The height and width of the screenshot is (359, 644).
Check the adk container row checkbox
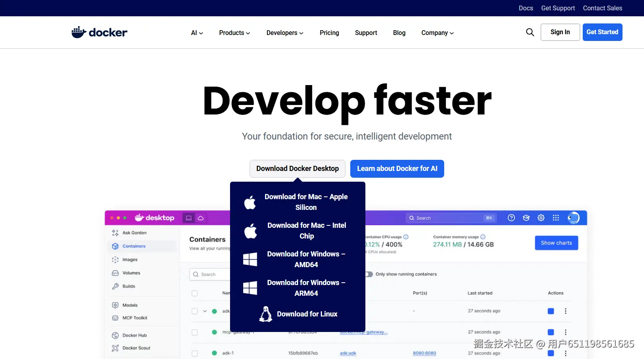coord(195,311)
